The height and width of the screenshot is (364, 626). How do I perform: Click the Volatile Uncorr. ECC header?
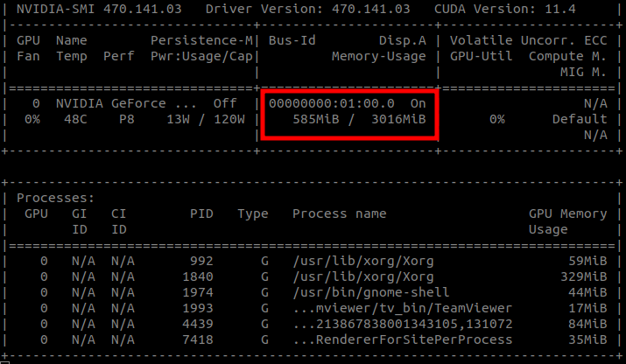pyautogui.click(x=528, y=40)
